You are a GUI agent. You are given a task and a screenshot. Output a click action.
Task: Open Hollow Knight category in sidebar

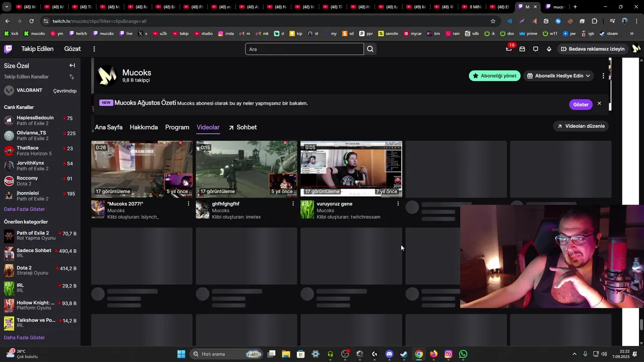(x=40, y=306)
